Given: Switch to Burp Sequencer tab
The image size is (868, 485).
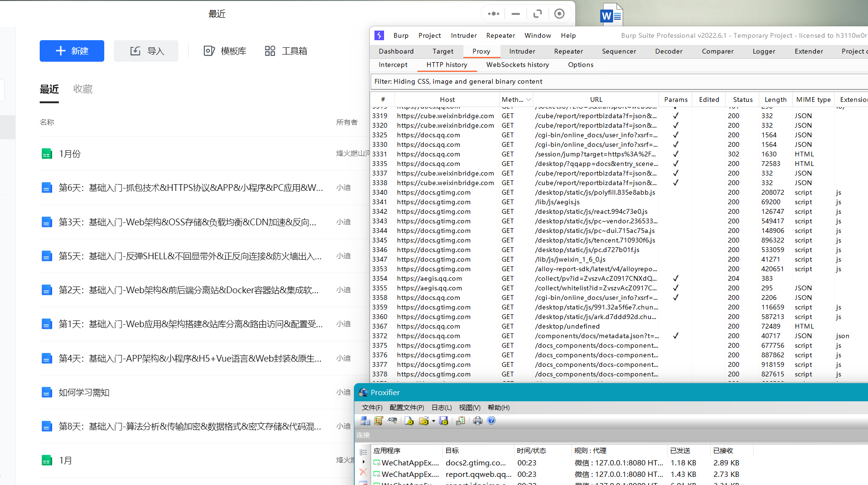Looking at the screenshot, I should (x=619, y=51).
